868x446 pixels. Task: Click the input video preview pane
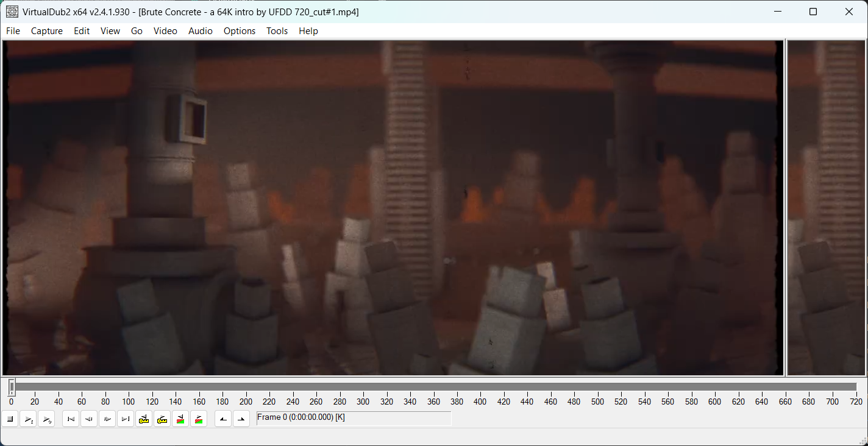(393, 208)
